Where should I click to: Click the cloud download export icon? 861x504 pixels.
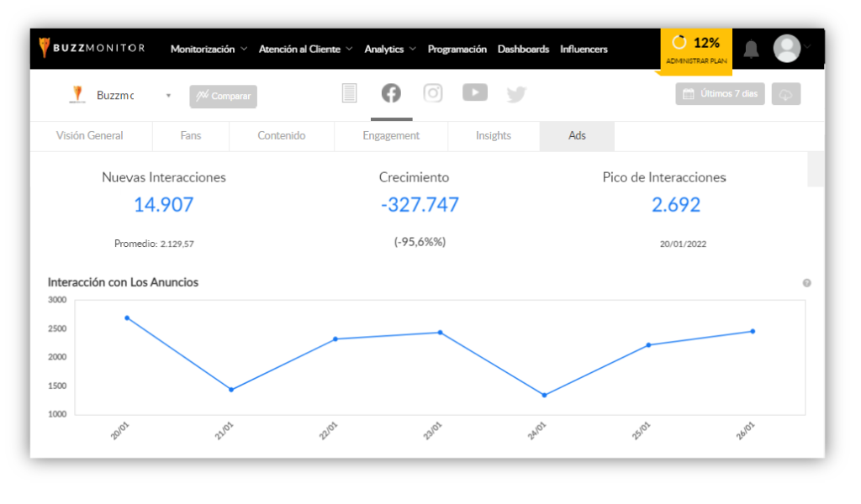pyautogui.click(x=786, y=94)
